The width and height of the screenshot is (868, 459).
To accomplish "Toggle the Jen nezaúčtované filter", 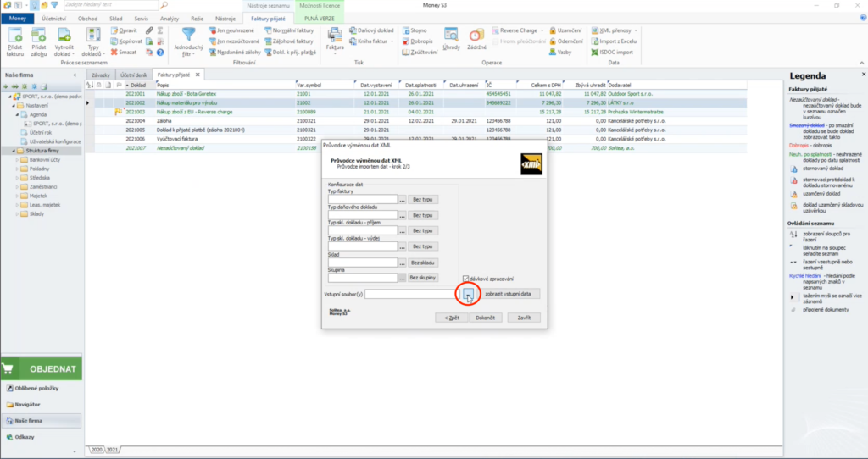I will [234, 41].
